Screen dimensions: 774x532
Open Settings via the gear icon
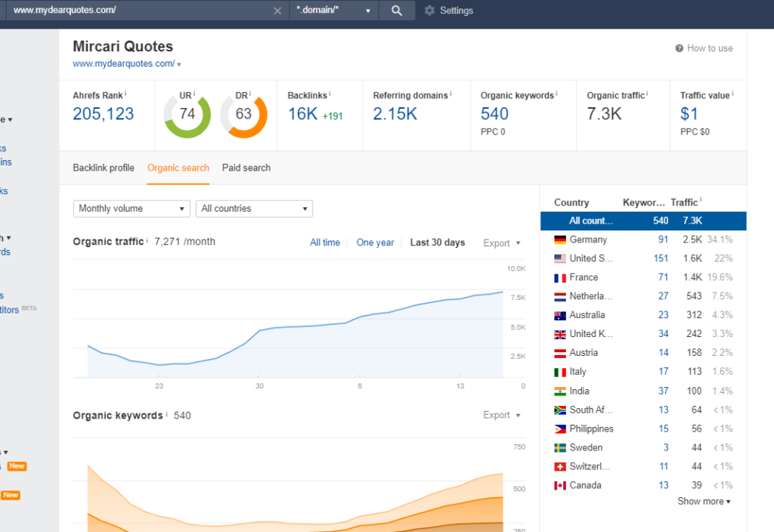[429, 11]
